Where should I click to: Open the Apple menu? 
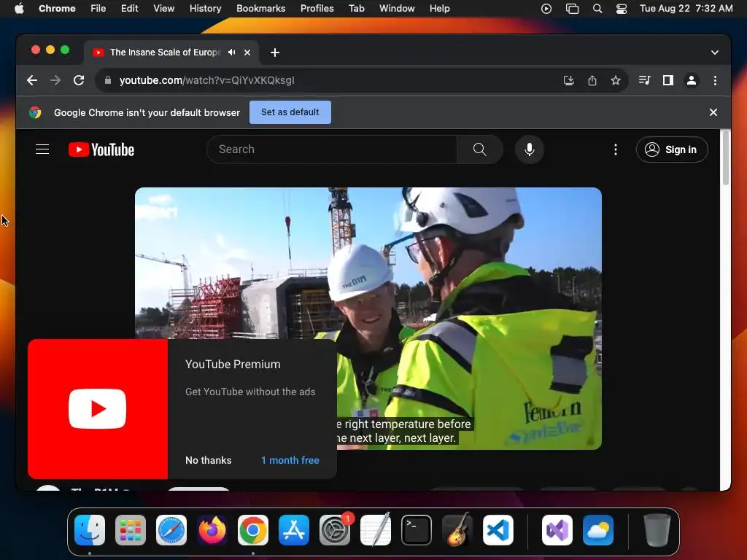click(x=19, y=9)
